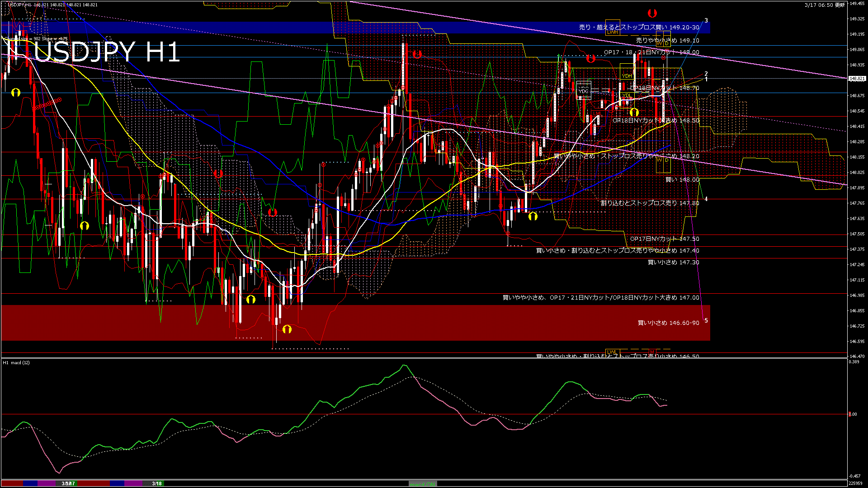Click the current price tag 148.821
Screen dimensions: 868x488
tap(857, 78)
